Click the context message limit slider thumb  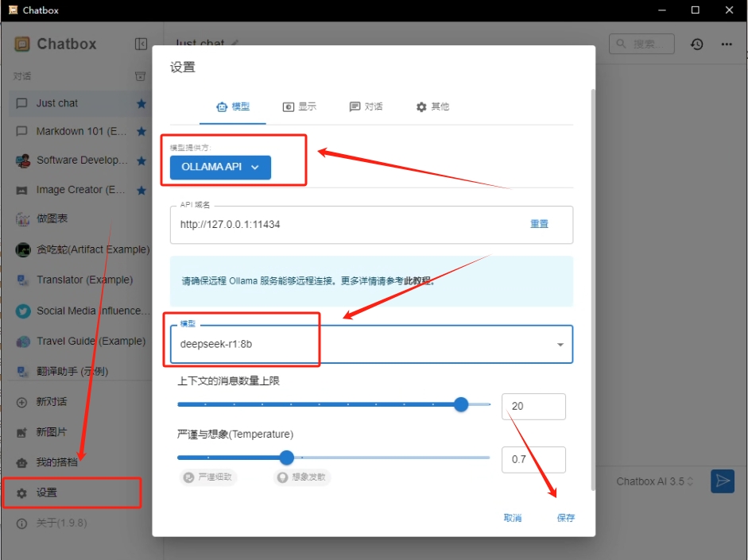pyautogui.click(x=461, y=404)
